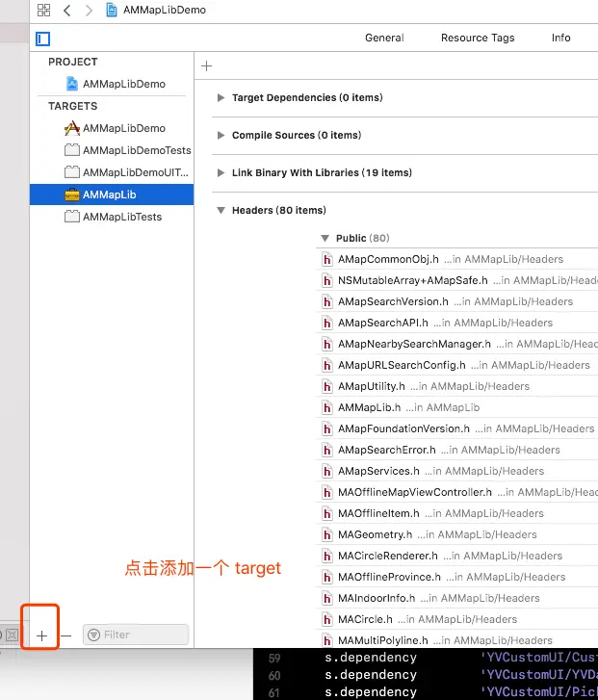Select the AMMapLibDemoTests target
The width and height of the screenshot is (598, 700).
(x=112, y=150)
